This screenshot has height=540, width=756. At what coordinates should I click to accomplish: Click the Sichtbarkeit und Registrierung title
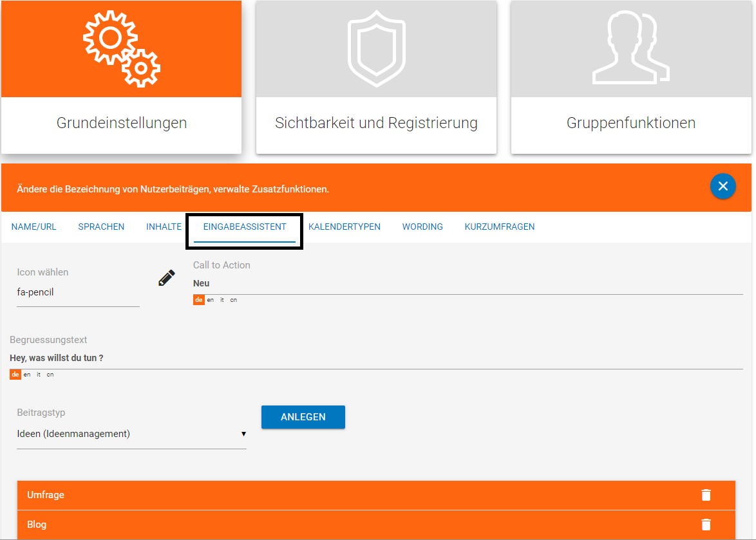(x=376, y=123)
